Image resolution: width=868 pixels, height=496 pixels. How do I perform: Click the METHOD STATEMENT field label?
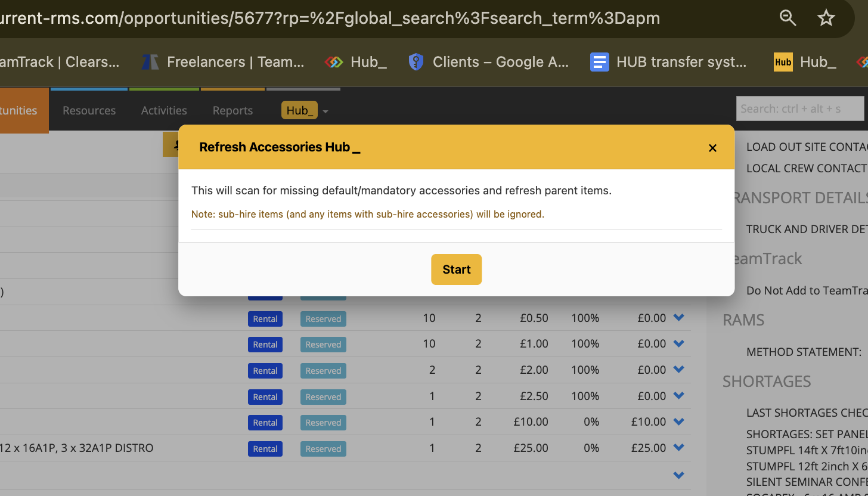[804, 352]
